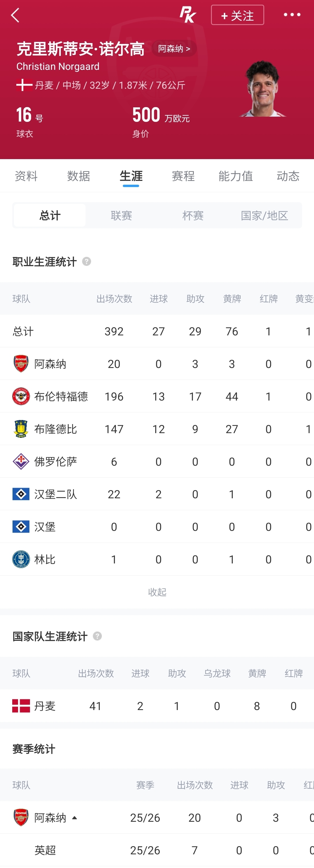Tap help icon beside 国家队生涯统计
Viewport: 314px width, 868px height.
pyautogui.click(x=97, y=636)
